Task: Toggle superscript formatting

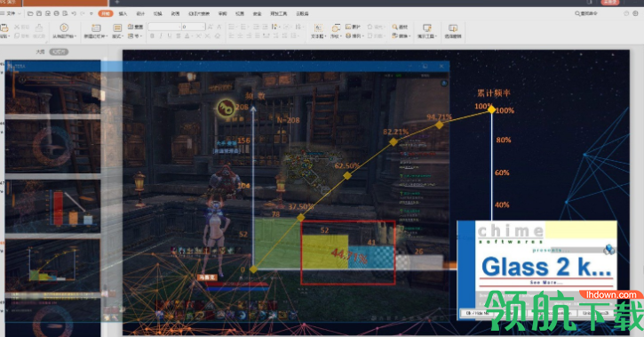Action: pos(198,36)
